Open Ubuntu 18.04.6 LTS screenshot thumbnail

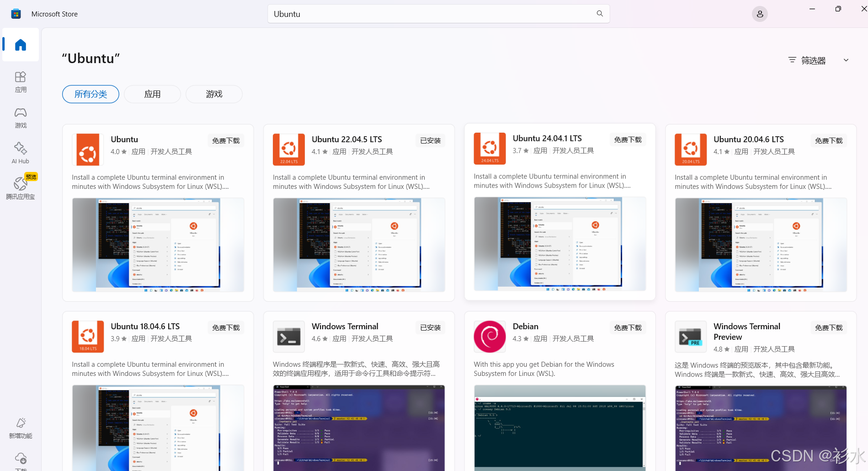(158, 428)
